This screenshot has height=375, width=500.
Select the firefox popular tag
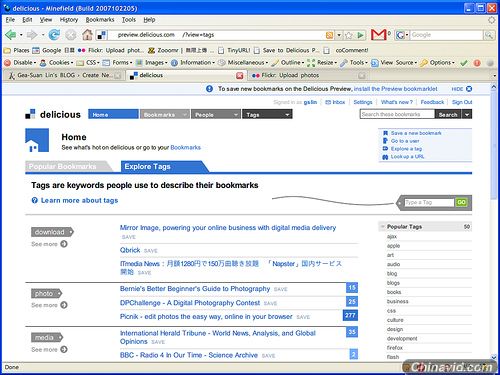tap(395, 347)
